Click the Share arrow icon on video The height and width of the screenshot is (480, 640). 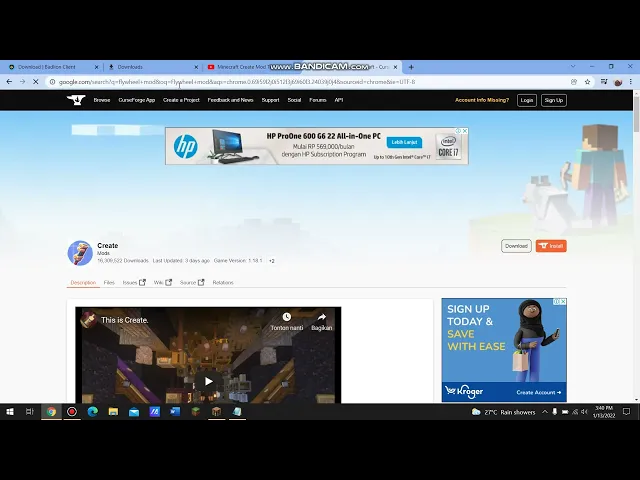point(322,317)
